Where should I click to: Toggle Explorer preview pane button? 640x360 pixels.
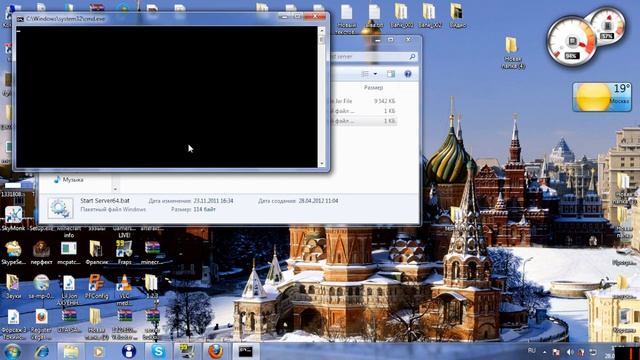click(x=391, y=74)
